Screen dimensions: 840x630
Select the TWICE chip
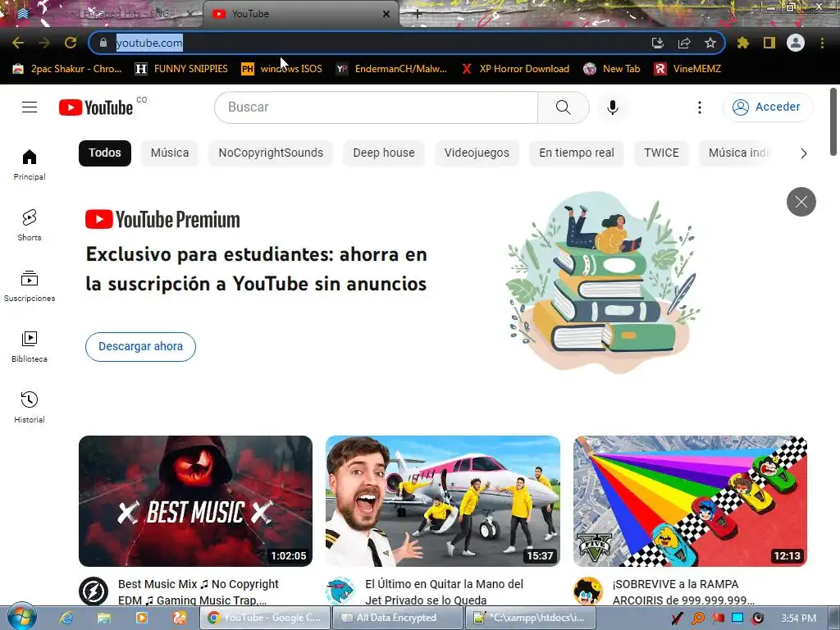coord(661,153)
